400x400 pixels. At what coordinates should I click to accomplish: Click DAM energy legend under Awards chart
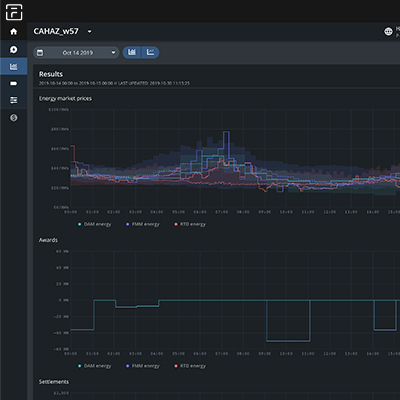tap(95, 366)
